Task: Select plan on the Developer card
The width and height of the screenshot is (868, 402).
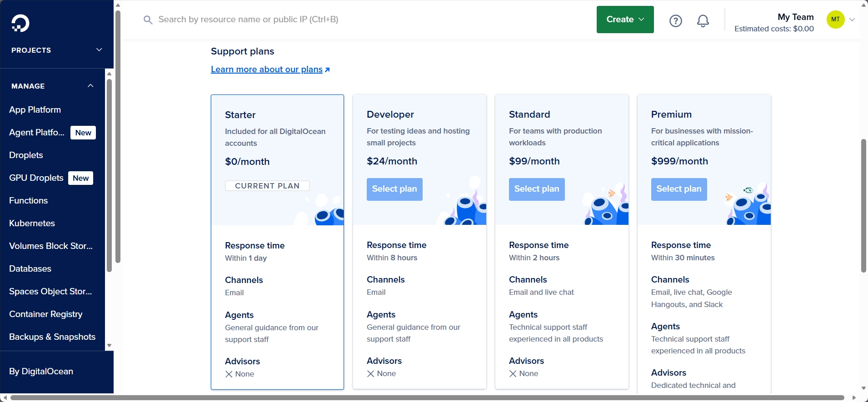Action: (x=394, y=189)
